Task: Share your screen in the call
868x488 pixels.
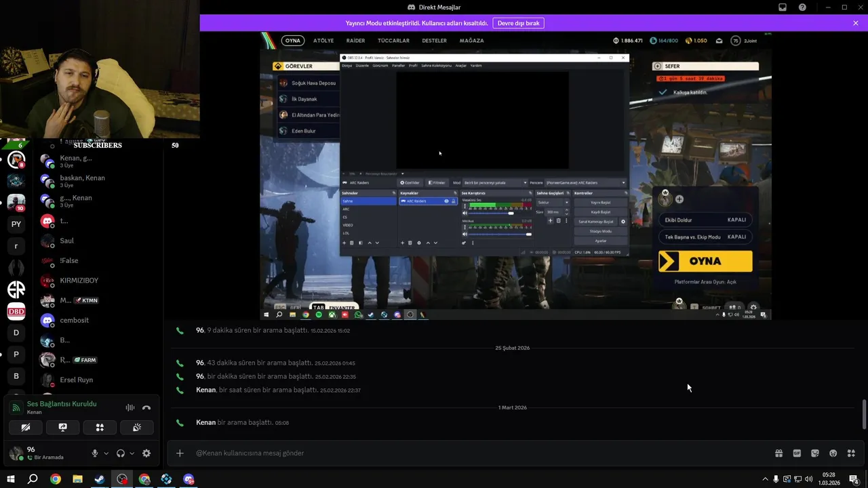Action: (x=63, y=427)
